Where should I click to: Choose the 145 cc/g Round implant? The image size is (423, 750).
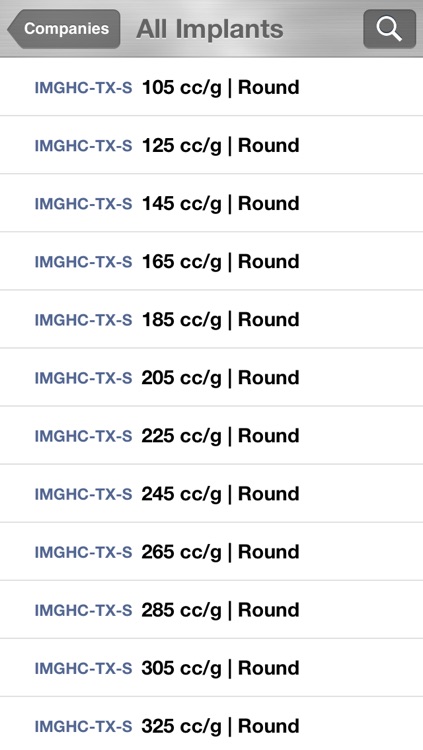coord(212,203)
